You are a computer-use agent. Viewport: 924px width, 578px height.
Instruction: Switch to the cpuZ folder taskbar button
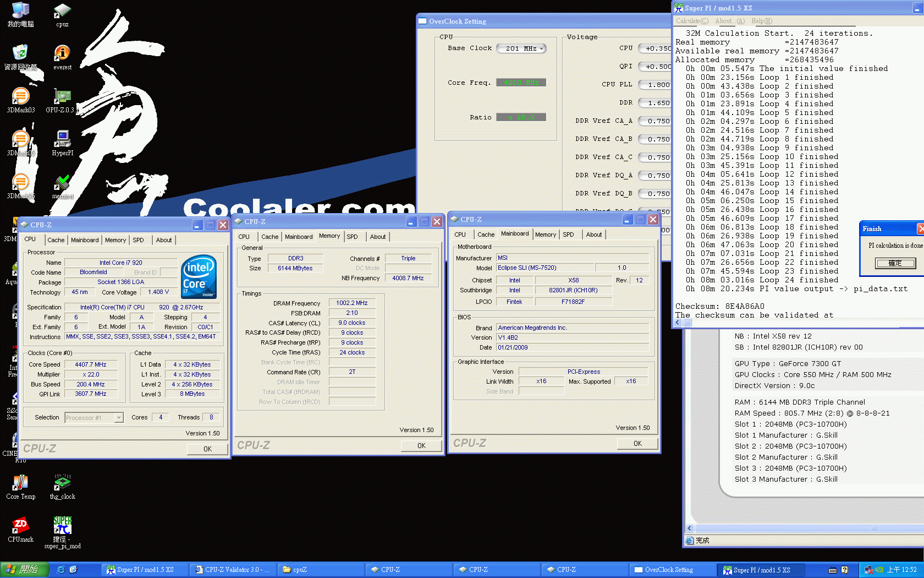pos(321,570)
